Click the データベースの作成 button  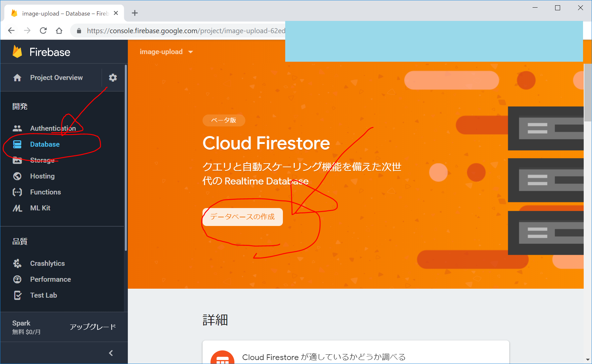[242, 217]
